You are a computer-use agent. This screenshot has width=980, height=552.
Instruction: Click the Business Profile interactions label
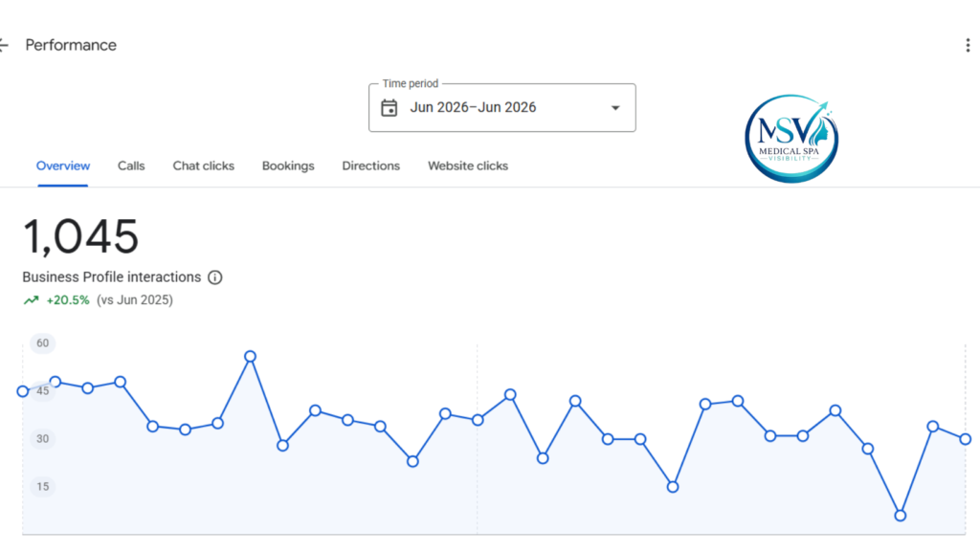click(x=112, y=277)
